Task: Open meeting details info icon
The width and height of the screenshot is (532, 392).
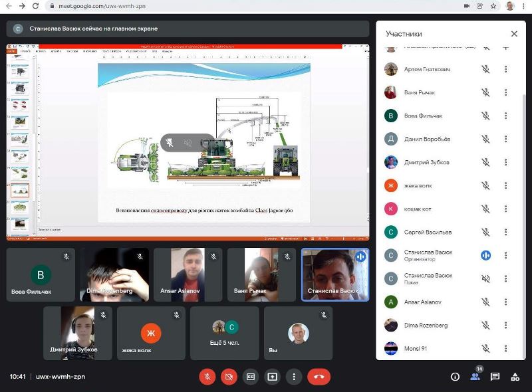Action: (x=455, y=377)
